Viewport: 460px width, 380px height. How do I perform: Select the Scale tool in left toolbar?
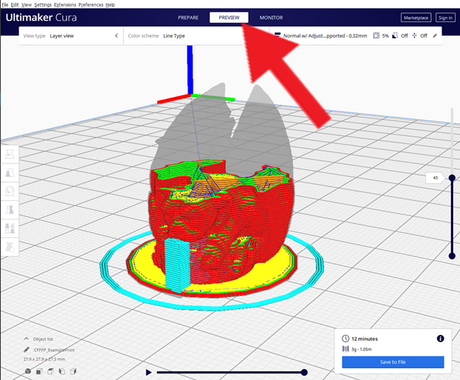point(10,173)
